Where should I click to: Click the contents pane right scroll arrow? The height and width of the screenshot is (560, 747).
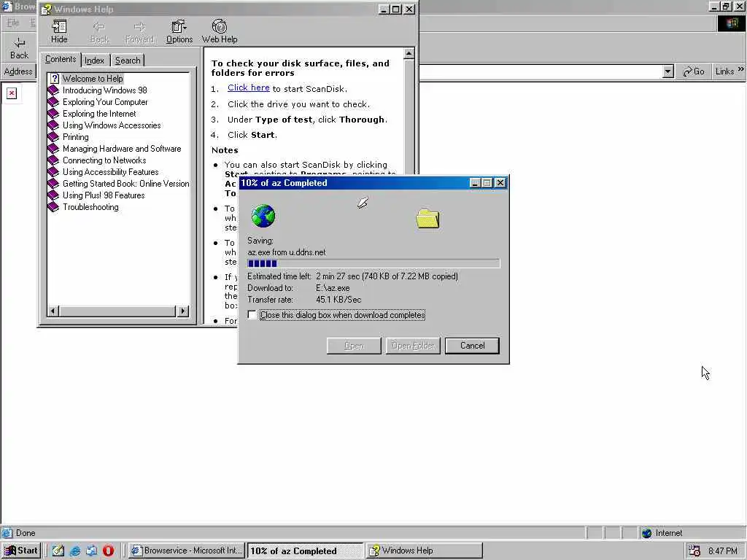coord(183,311)
